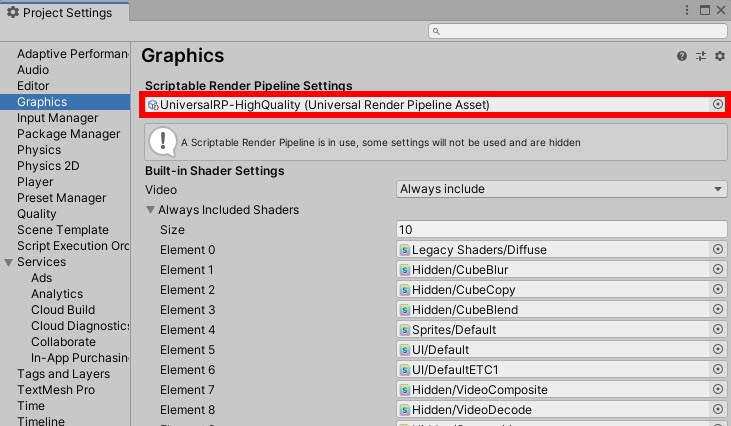Open the Collaborate service settings

[x=63, y=342]
